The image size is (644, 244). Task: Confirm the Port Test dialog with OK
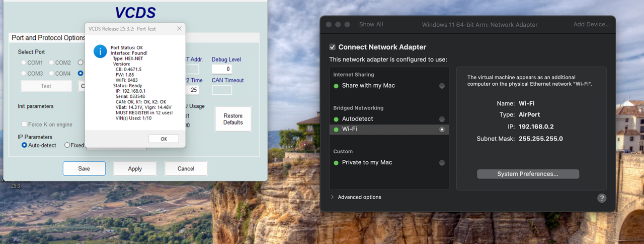point(164,139)
